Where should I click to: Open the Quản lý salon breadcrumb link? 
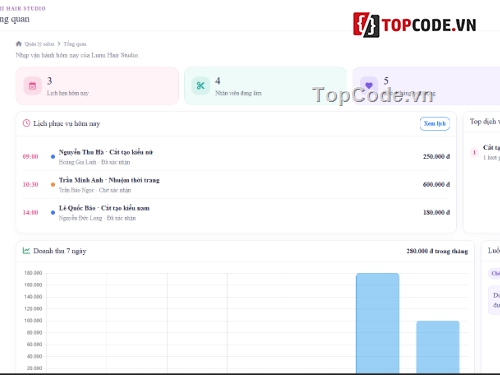39,44
